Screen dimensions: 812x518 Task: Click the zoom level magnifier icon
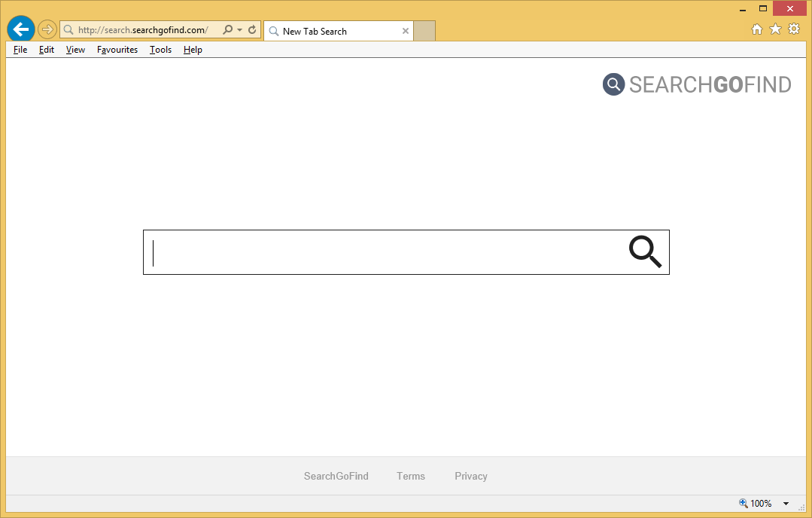coord(743,503)
